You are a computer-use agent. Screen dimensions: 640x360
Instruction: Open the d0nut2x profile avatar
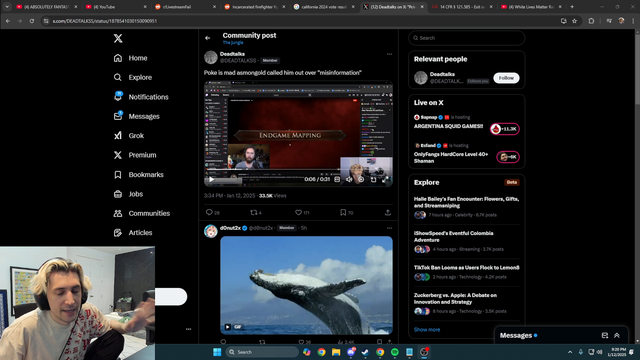(x=211, y=231)
